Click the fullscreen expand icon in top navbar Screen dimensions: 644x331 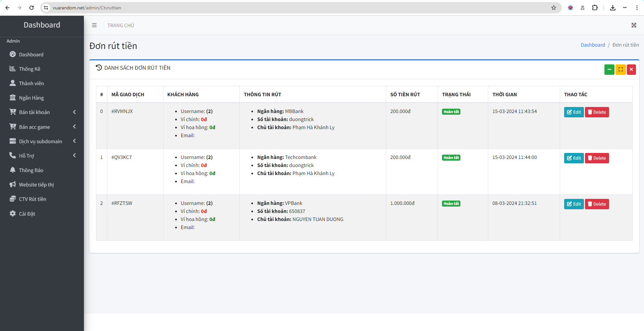634,25
